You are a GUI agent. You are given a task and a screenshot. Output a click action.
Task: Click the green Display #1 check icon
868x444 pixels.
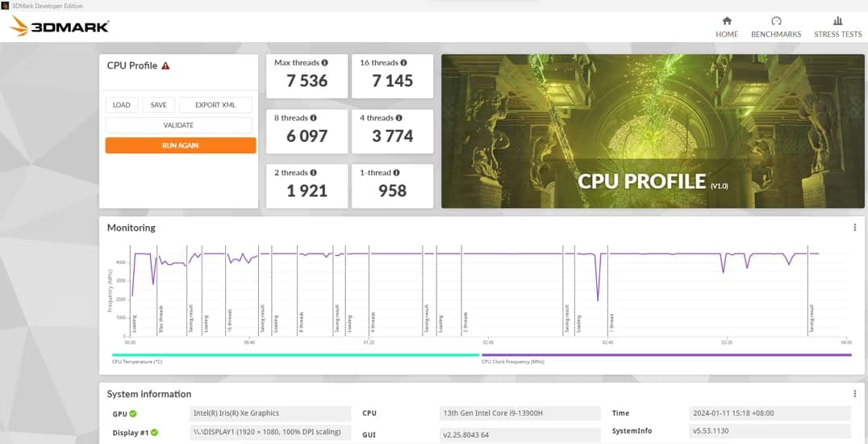coord(154,433)
